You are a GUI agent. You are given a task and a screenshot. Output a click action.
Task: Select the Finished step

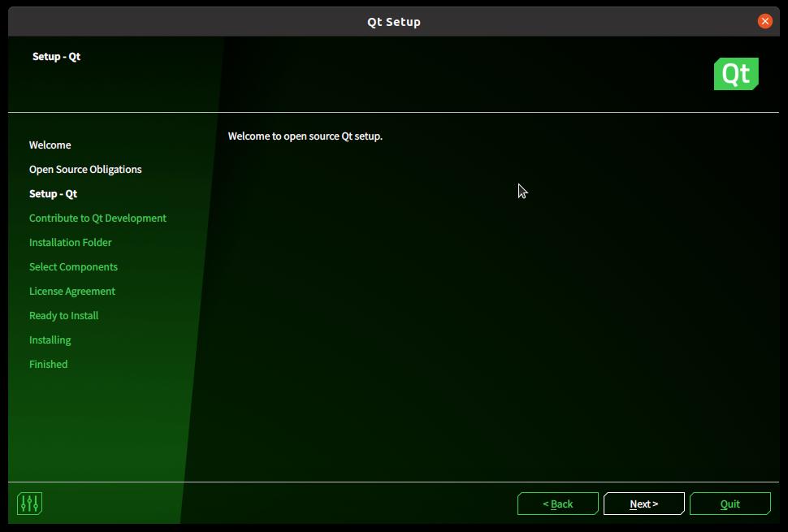pyautogui.click(x=48, y=364)
